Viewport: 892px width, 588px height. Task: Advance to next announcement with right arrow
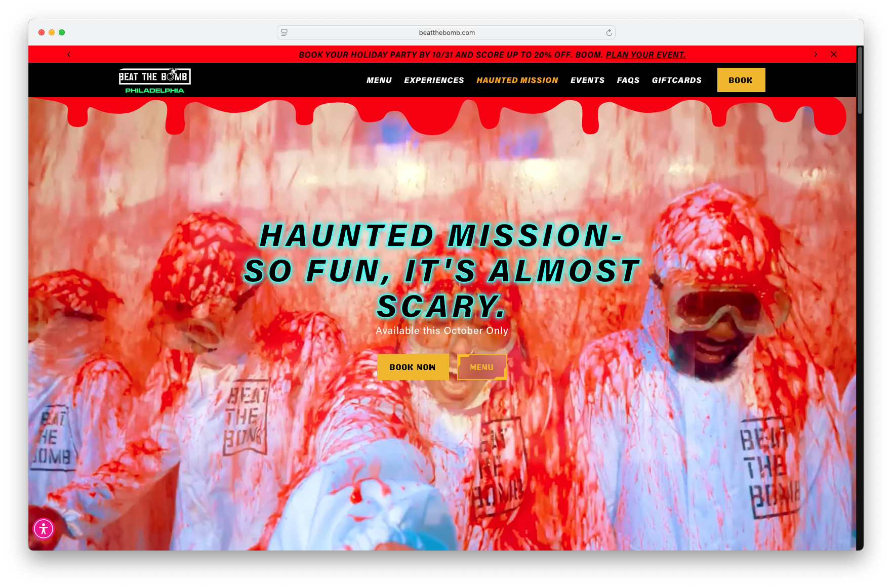pyautogui.click(x=816, y=54)
